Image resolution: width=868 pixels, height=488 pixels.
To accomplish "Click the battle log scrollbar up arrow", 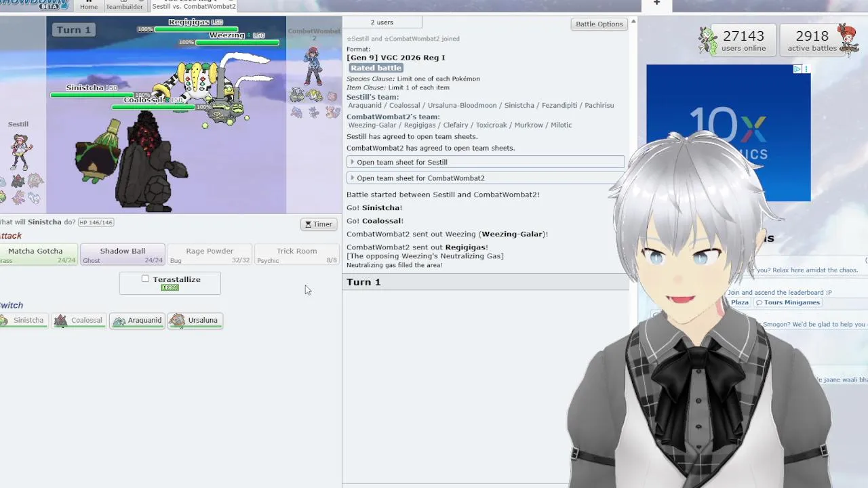I will 633,21.
